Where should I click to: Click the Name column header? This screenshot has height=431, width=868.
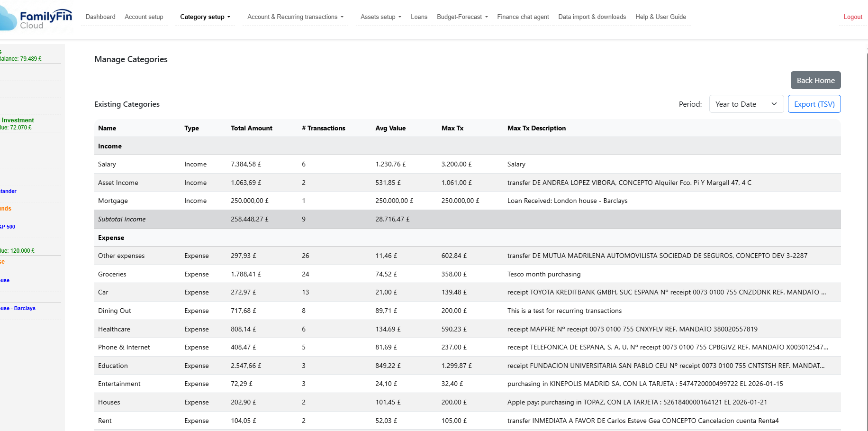coord(107,128)
